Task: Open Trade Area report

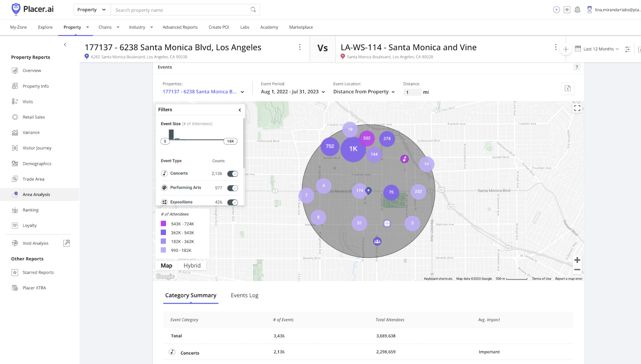Action: [x=33, y=179]
